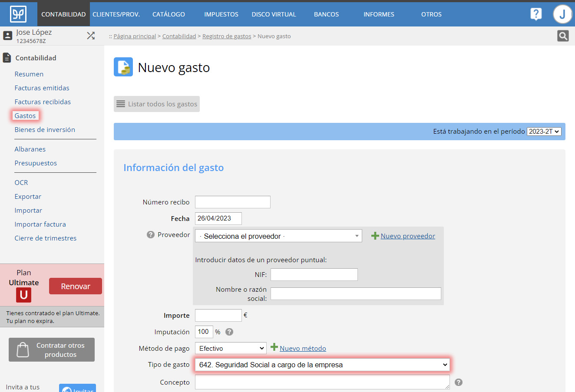Image resolution: width=575 pixels, height=392 pixels.
Task: Click the Número recibo input field
Action: tap(233, 202)
